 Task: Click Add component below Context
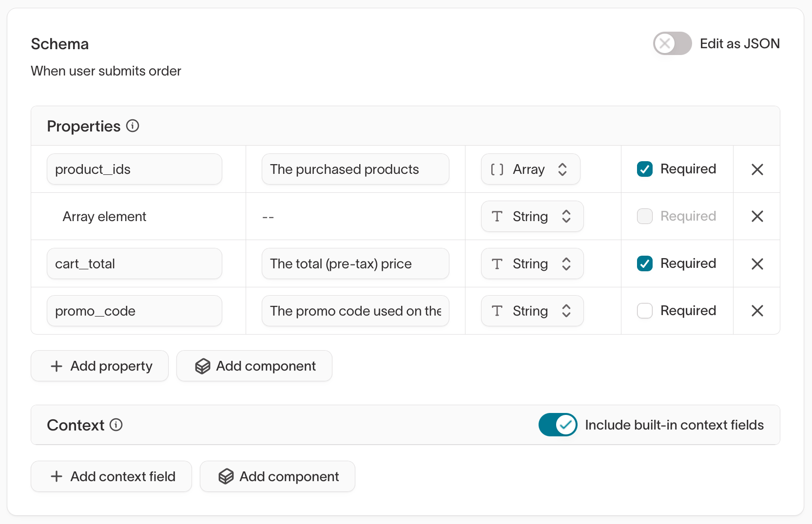pyautogui.click(x=277, y=476)
